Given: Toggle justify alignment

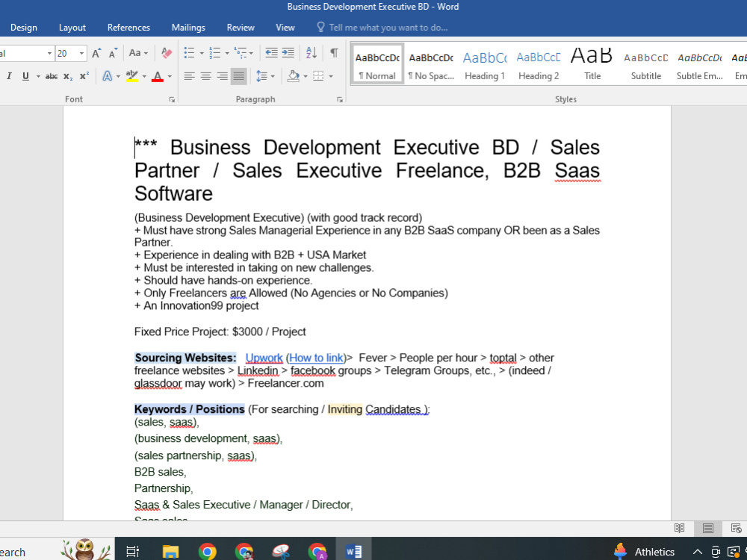Looking at the screenshot, I should click(239, 76).
